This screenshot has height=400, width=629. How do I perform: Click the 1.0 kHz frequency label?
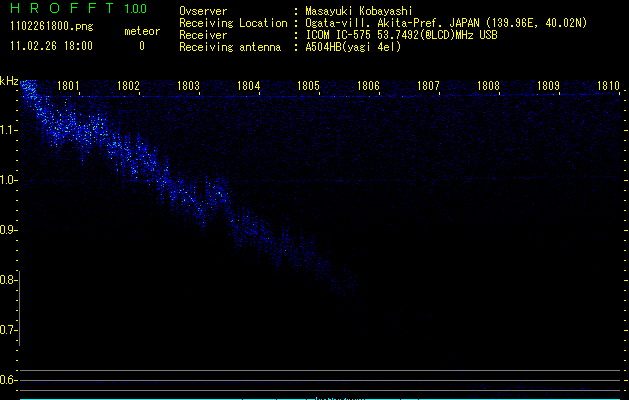[8, 180]
